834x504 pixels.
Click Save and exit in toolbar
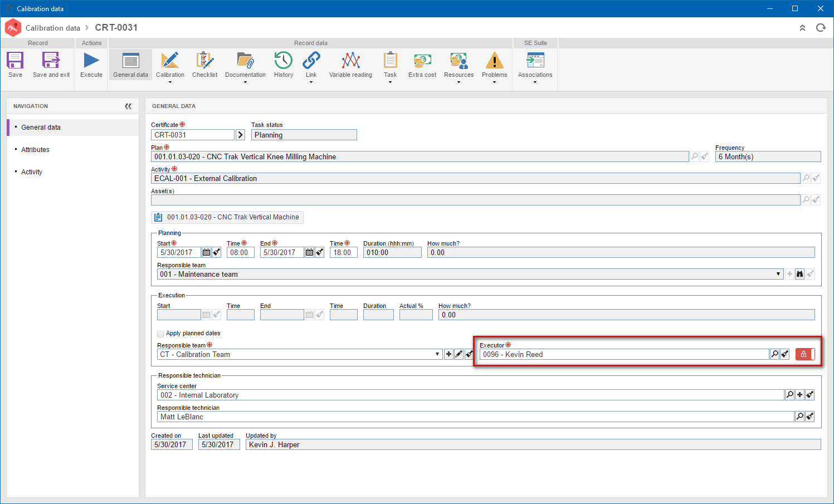(x=51, y=65)
